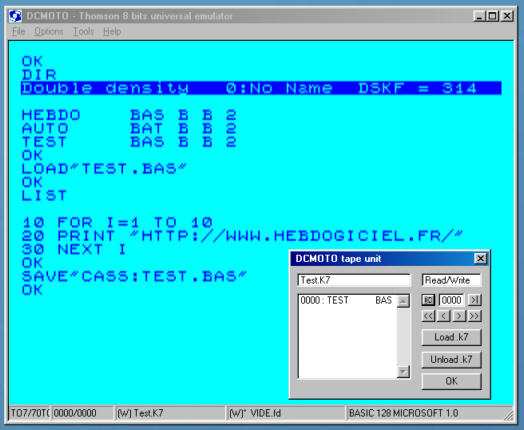
Task: Fast forward tape with >> button
Action: (475, 316)
